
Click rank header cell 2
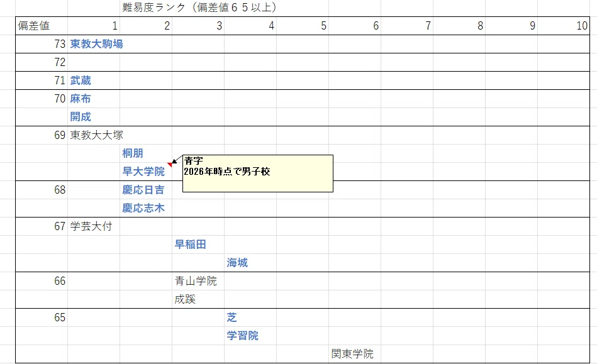coord(146,26)
